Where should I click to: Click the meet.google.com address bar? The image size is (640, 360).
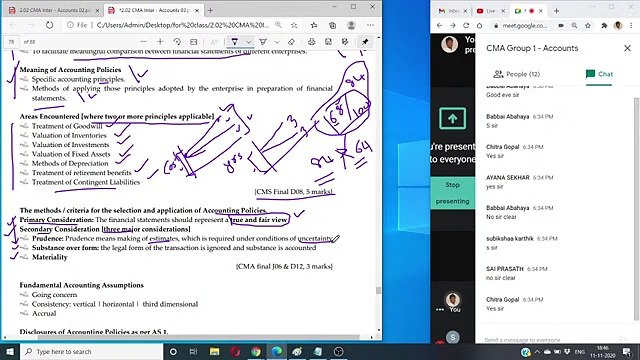(x=524, y=25)
